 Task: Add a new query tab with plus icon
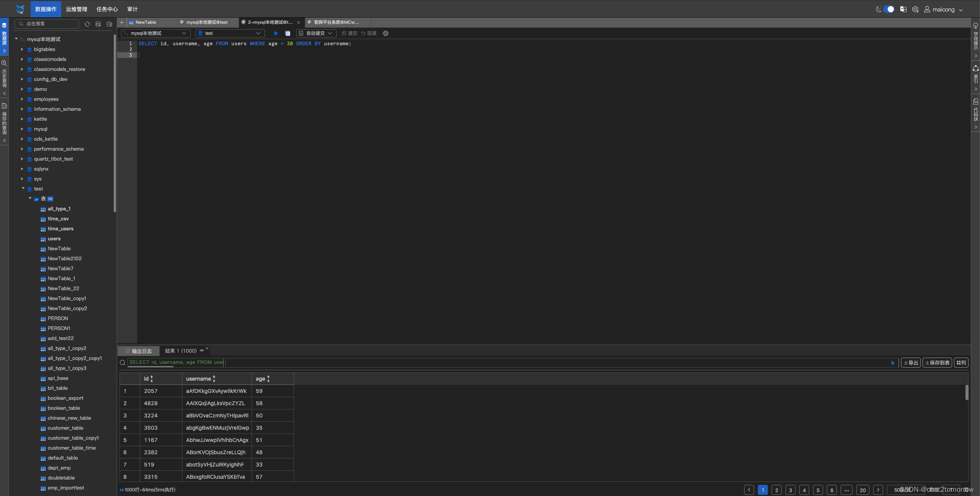point(122,22)
